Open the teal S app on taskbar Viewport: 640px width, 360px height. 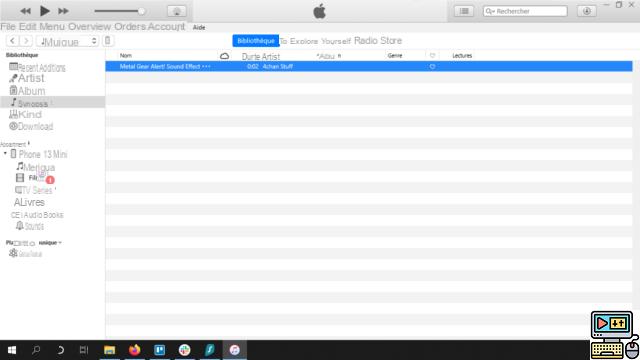(210, 350)
